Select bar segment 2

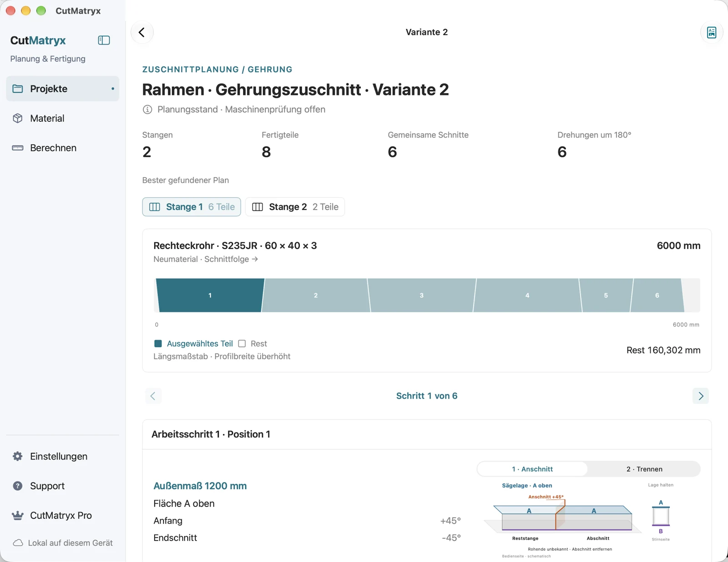tap(316, 295)
